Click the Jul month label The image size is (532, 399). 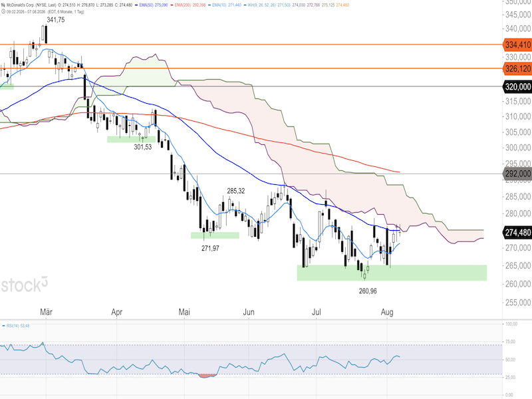pos(317,312)
